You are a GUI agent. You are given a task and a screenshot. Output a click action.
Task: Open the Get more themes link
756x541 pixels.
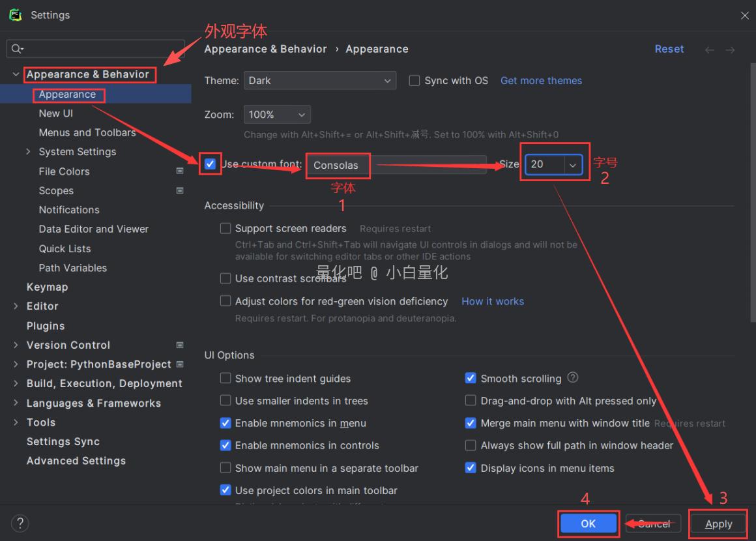pos(541,81)
